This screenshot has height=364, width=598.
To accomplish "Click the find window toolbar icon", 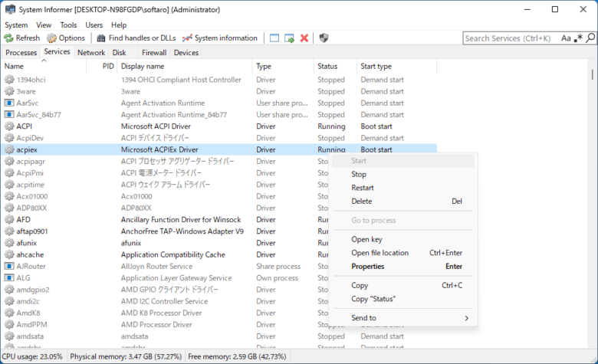I will 274,38.
